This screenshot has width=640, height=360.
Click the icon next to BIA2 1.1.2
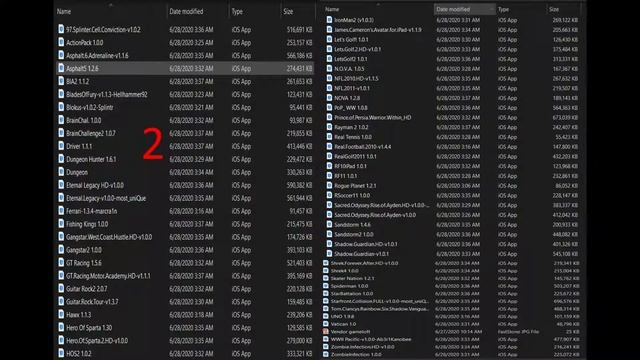click(61, 81)
